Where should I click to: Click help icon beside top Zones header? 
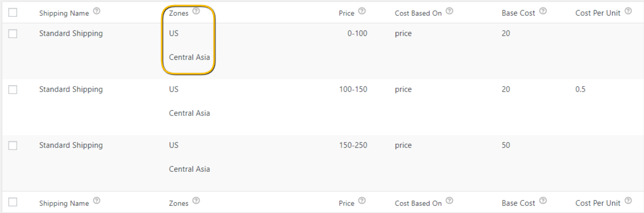(196, 12)
